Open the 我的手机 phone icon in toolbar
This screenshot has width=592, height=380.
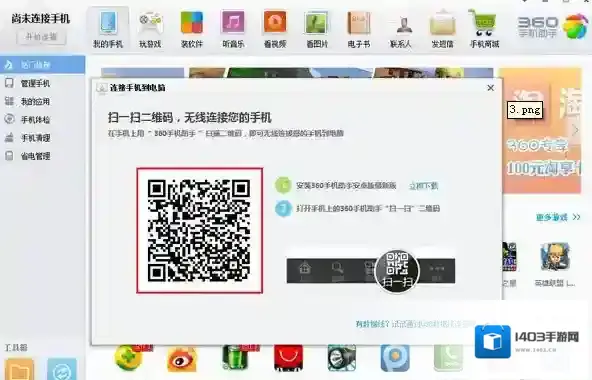tap(108, 23)
